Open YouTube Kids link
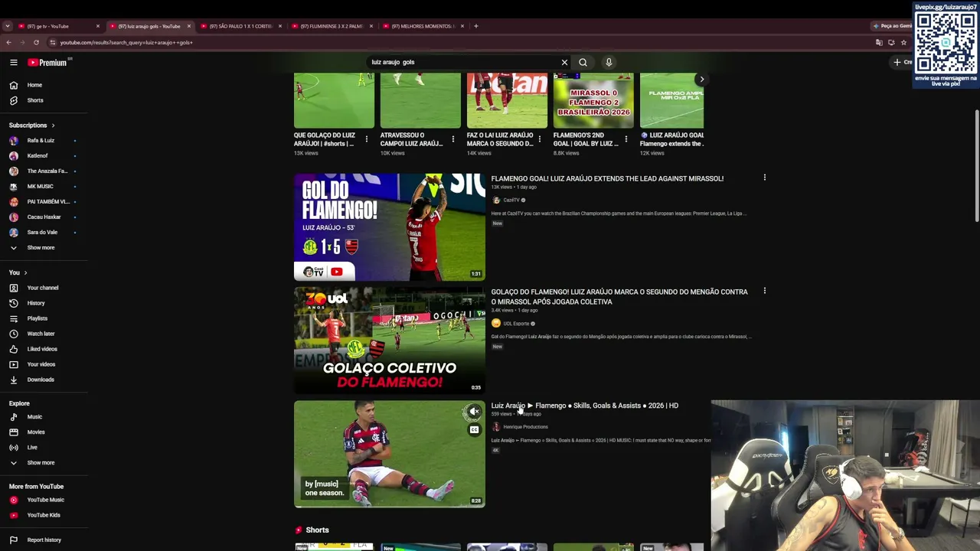Image resolution: width=980 pixels, height=551 pixels. coord(43,515)
